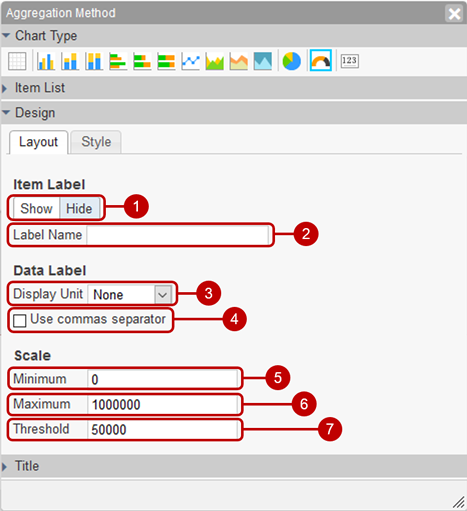
Task: Choose the gauge chart icon
Action: (x=321, y=60)
